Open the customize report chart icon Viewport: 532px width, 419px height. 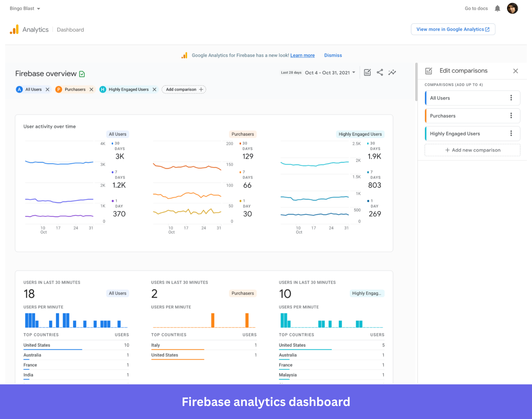tap(367, 72)
